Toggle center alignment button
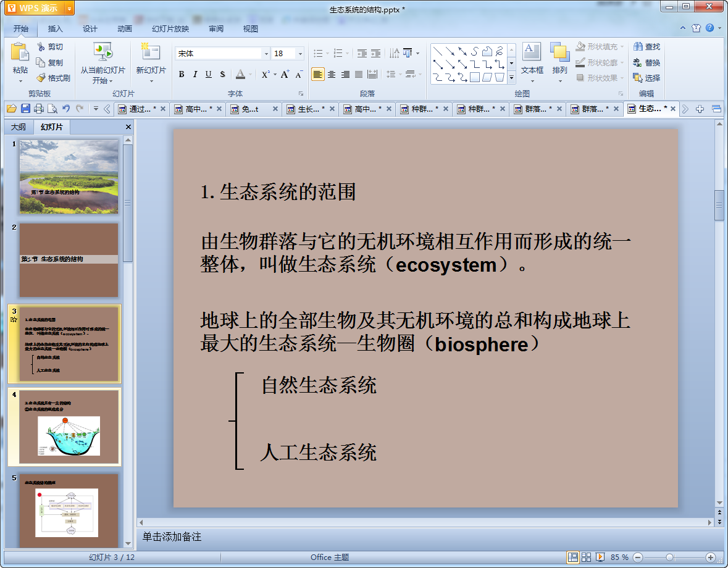 (332, 74)
